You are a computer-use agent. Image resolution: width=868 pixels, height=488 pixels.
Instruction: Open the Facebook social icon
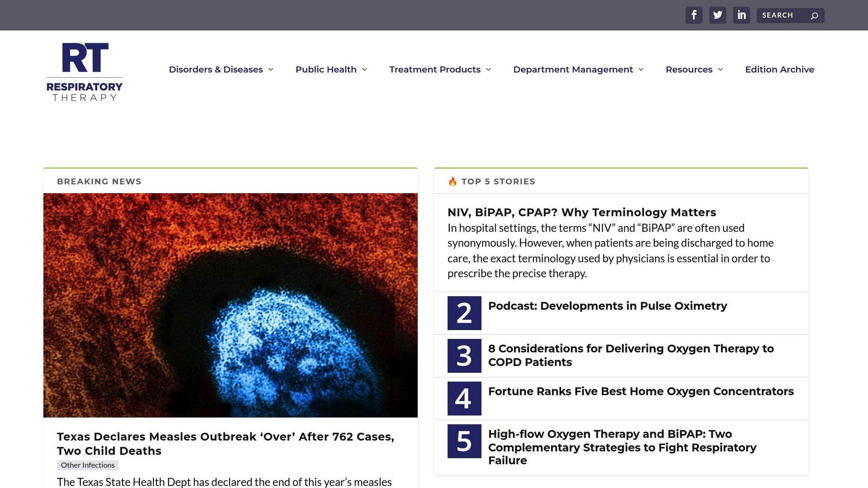click(694, 15)
